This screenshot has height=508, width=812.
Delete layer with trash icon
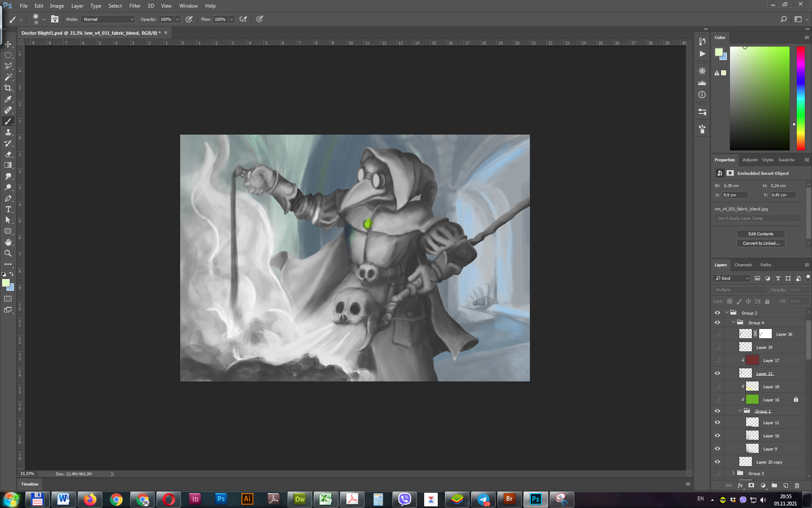797,486
